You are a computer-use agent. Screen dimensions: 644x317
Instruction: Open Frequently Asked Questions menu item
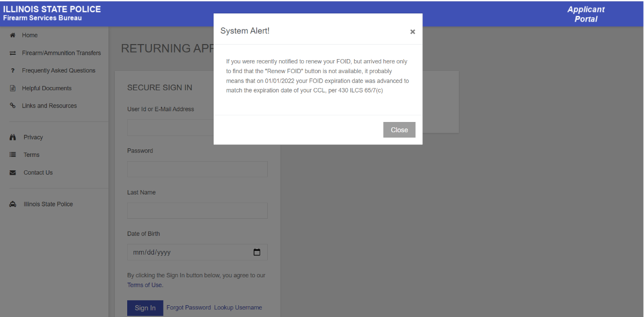[58, 71]
